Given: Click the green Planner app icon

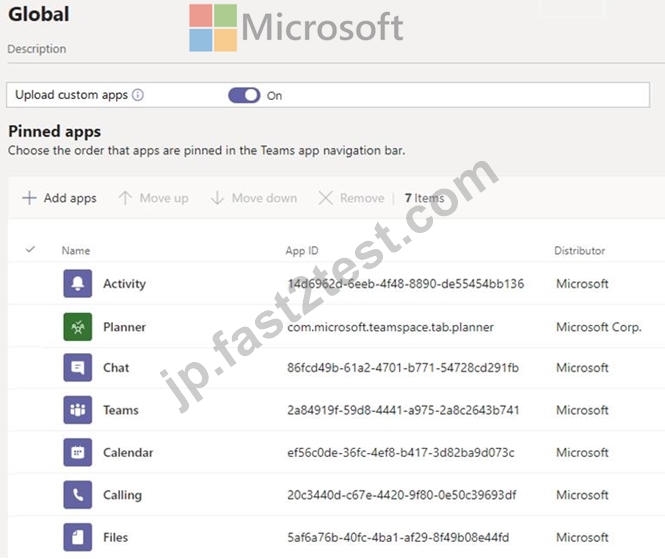Looking at the screenshot, I should pos(78,327).
